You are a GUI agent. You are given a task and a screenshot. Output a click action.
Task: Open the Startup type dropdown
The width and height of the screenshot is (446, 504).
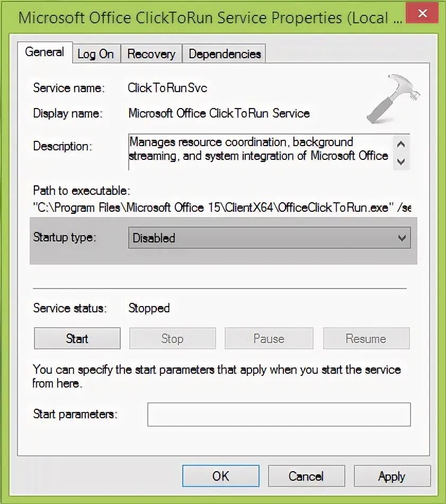pyautogui.click(x=269, y=238)
